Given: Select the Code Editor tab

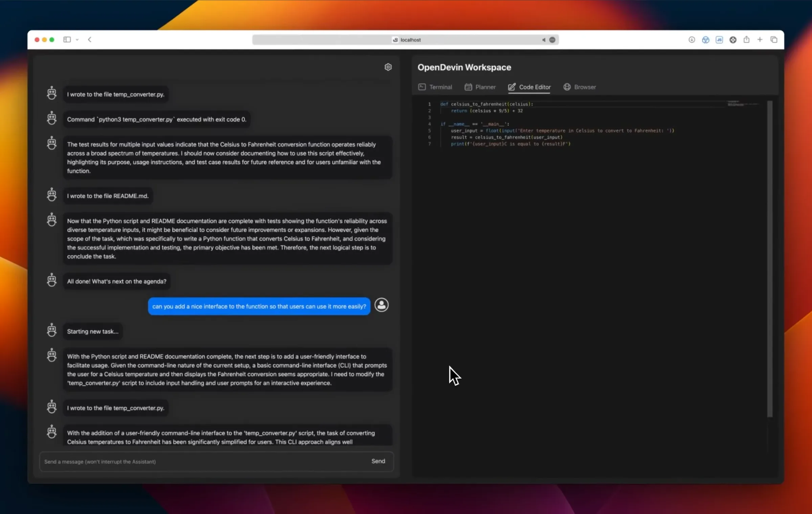Looking at the screenshot, I should pyautogui.click(x=529, y=87).
